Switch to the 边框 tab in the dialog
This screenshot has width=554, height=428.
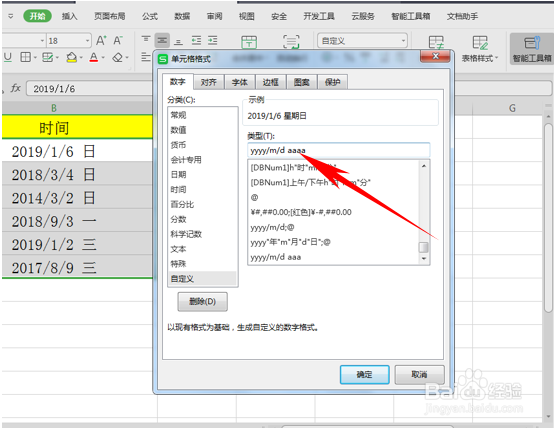pyautogui.click(x=270, y=82)
